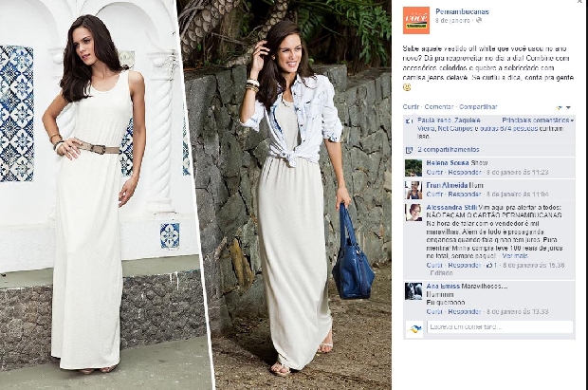Image resolution: width=588 pixels, height=390 pixels.
Task: Open the Pernambucanas page name link
Action: click(462, 11)
